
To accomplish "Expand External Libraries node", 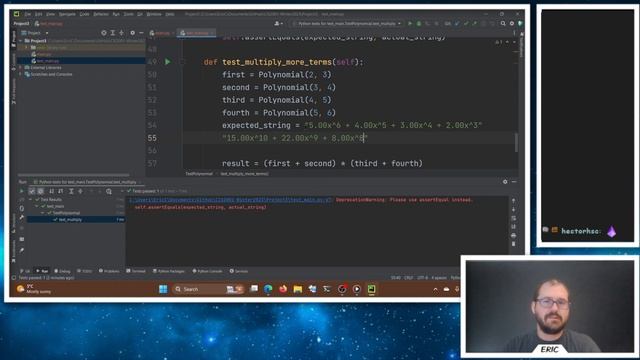I will [x=21, y=68].
